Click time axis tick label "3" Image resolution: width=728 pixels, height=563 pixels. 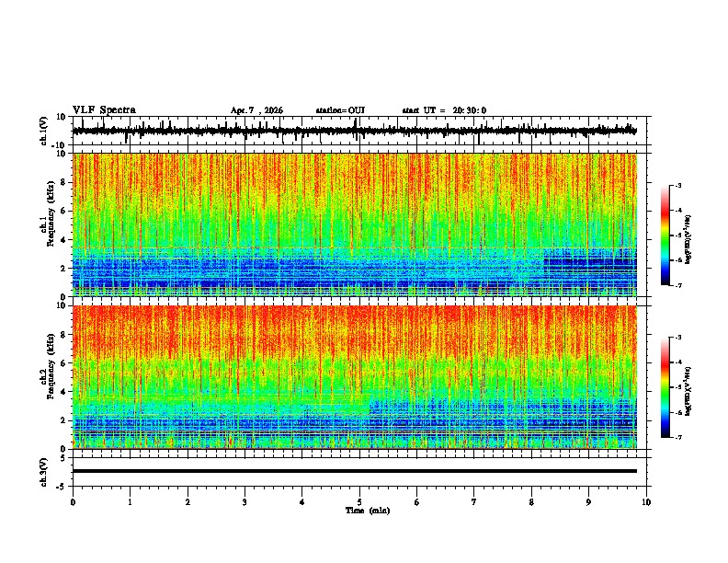click(x=245, y=502)
